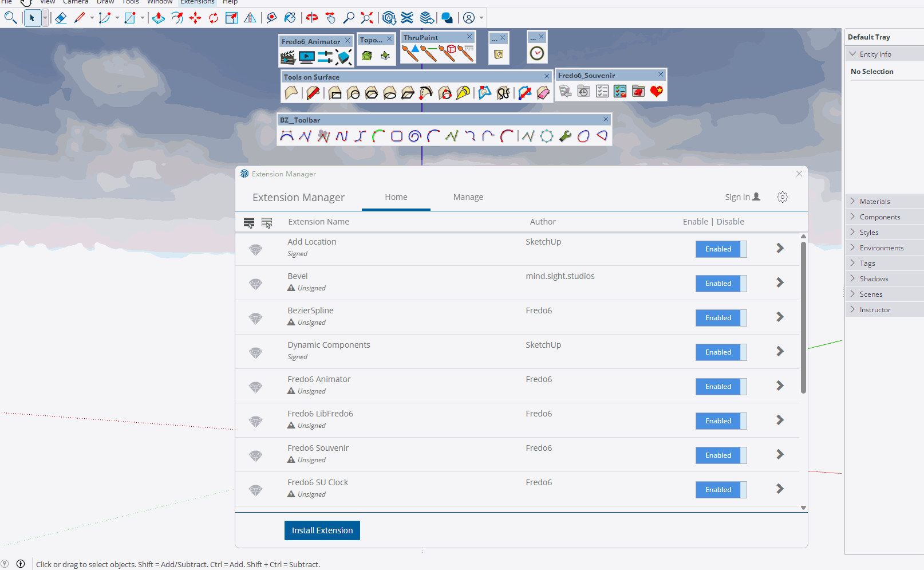Toggle the Bevel extension Enabled button

(x=721, y=284)
